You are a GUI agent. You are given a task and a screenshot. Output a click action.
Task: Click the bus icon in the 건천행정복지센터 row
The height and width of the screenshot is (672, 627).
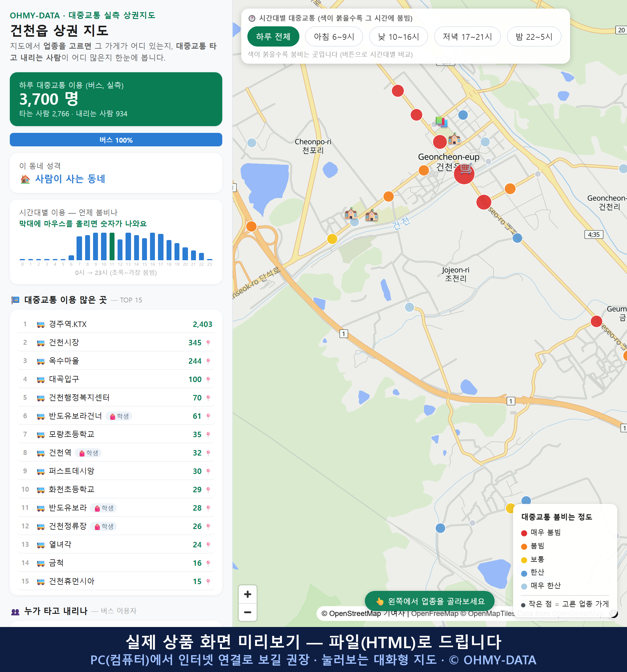(40, 398)
